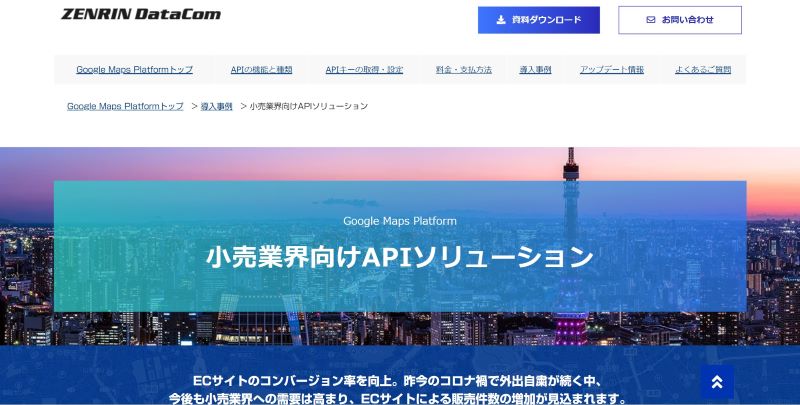
Task: Click 導入事例 breadcrumb link
Action: point(216,106)
